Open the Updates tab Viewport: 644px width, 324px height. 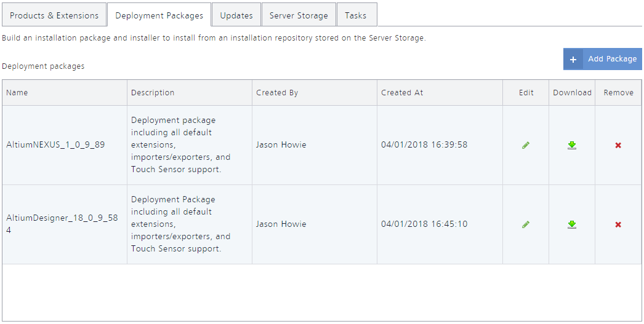click(236, 15)
